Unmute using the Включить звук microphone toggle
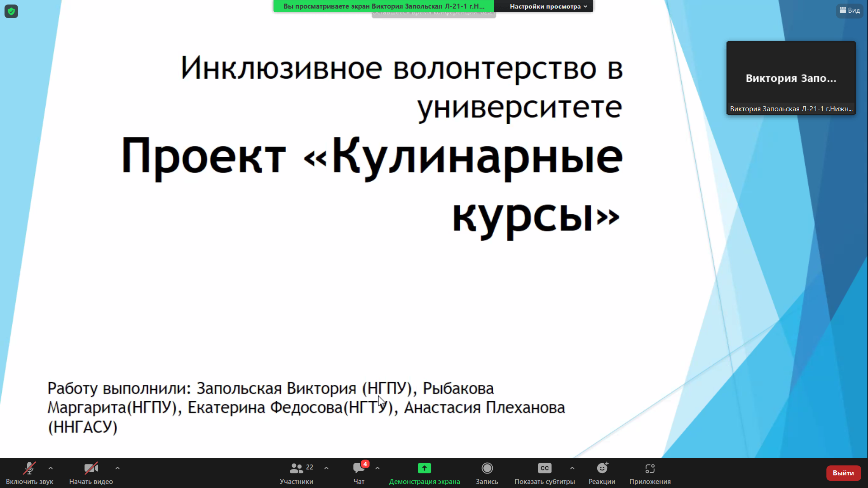868x488 pixels. pos(29,469)
